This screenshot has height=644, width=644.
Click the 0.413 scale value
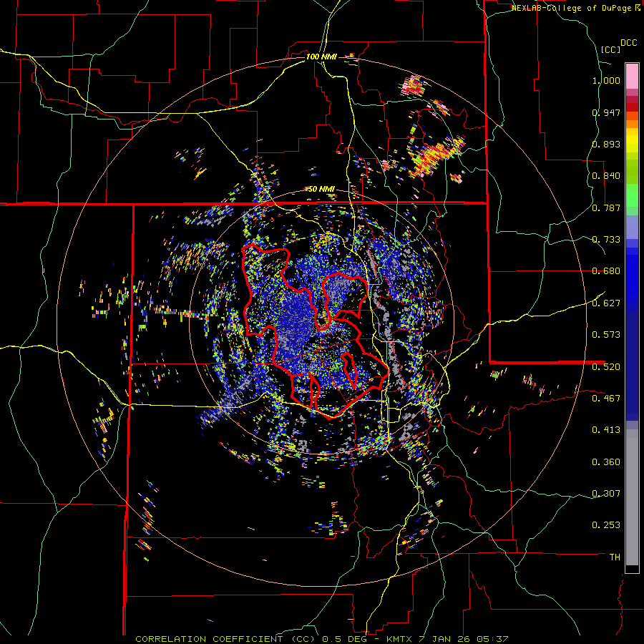[x=606, y=430]
